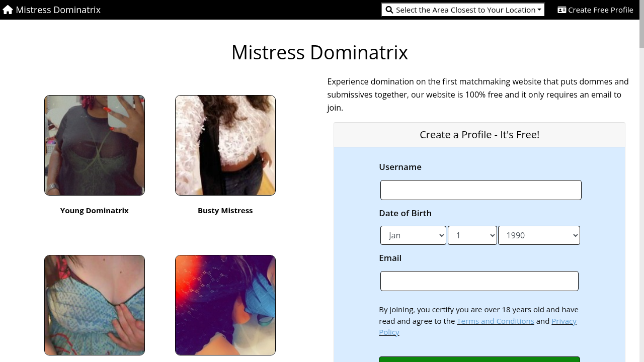Click the green submit button below the form
The image size is (644, 362).
pyautogui.click(x=479, y=360)
